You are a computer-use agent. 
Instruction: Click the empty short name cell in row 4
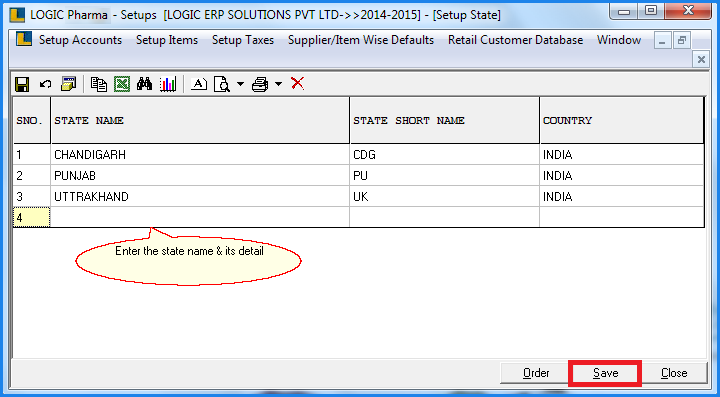[444, 217]
